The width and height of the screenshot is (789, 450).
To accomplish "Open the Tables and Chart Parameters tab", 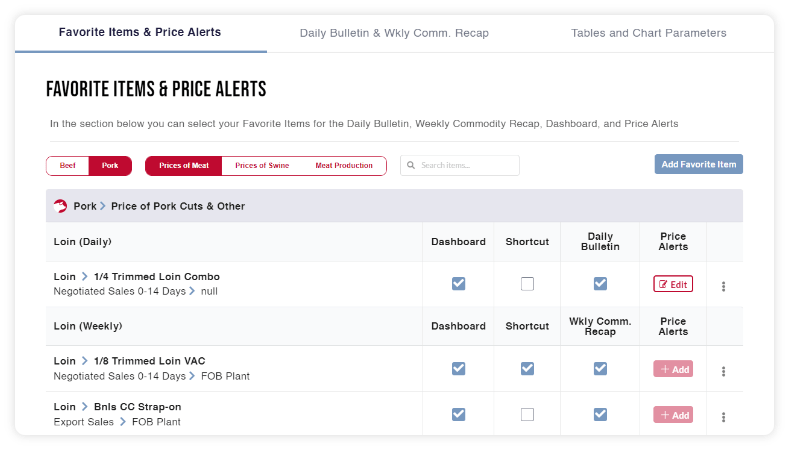I will [648, 33].
